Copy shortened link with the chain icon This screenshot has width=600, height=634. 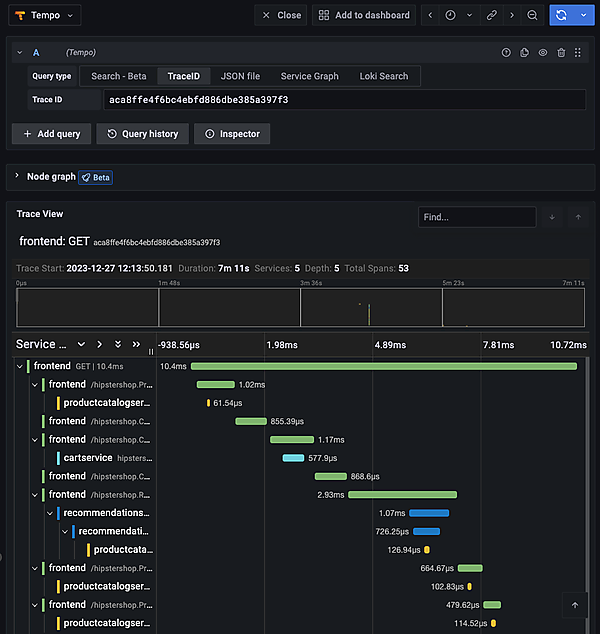point(491,15)
